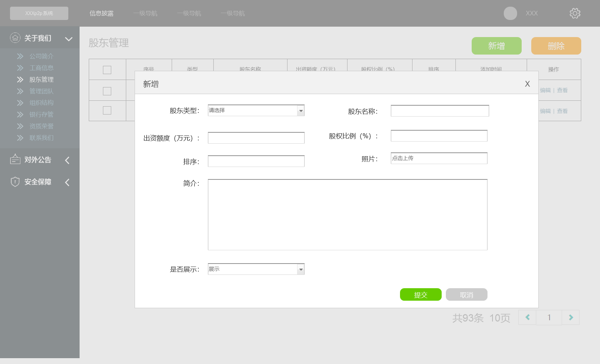Click the user avatar circle

coord(510,13)
